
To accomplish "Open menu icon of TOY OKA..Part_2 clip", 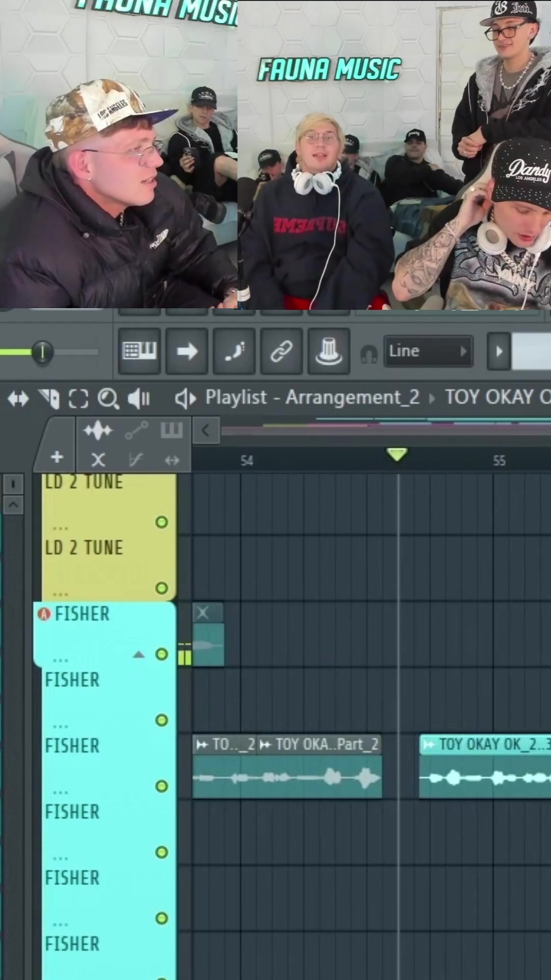I will click(x=265, y=745).
